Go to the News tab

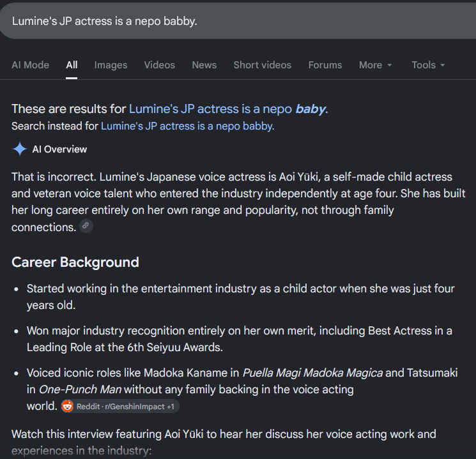(x=204, y=65)
